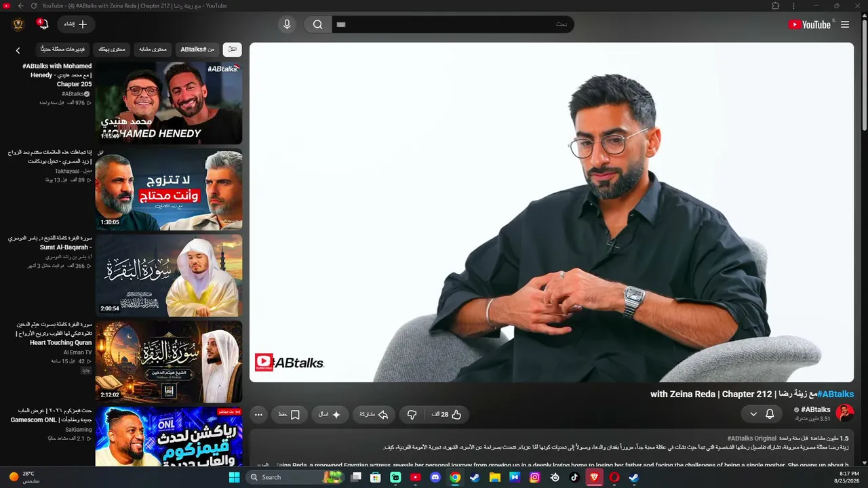This screenshot has width=868, height=488.
Task: Open the Windows Start menu
Action: click(234, 477)
